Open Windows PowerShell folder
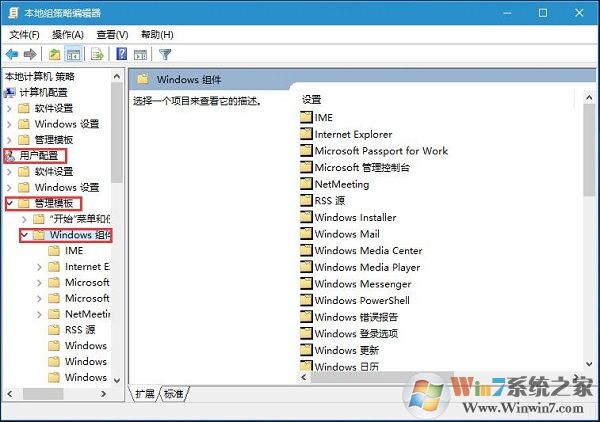 coord(355,300)
